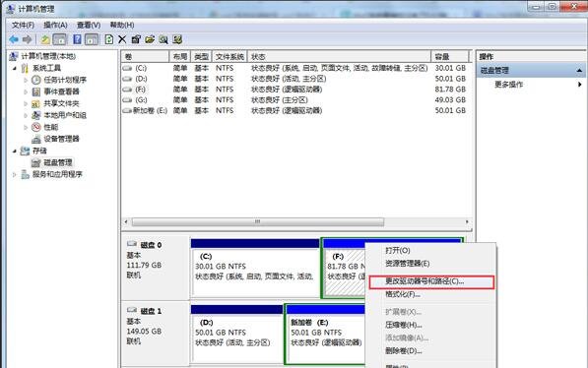Expand the 共享文件夹 tree node

26,103
